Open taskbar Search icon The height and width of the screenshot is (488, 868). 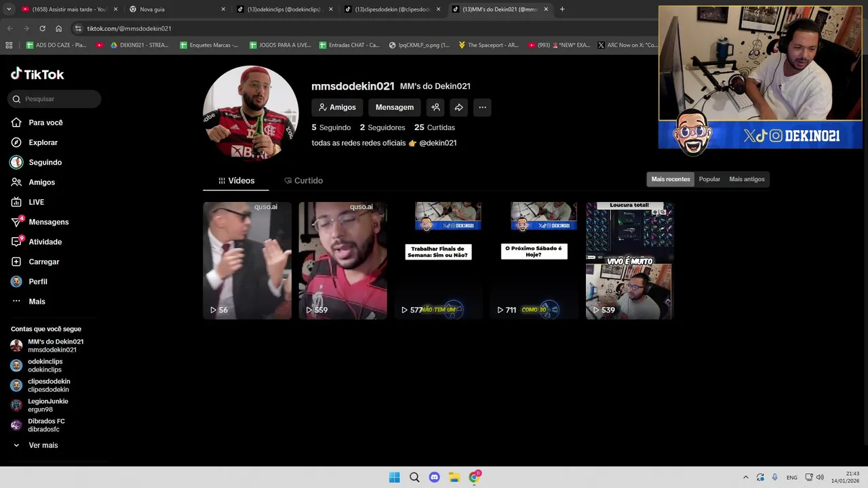(x=414, y=477)
